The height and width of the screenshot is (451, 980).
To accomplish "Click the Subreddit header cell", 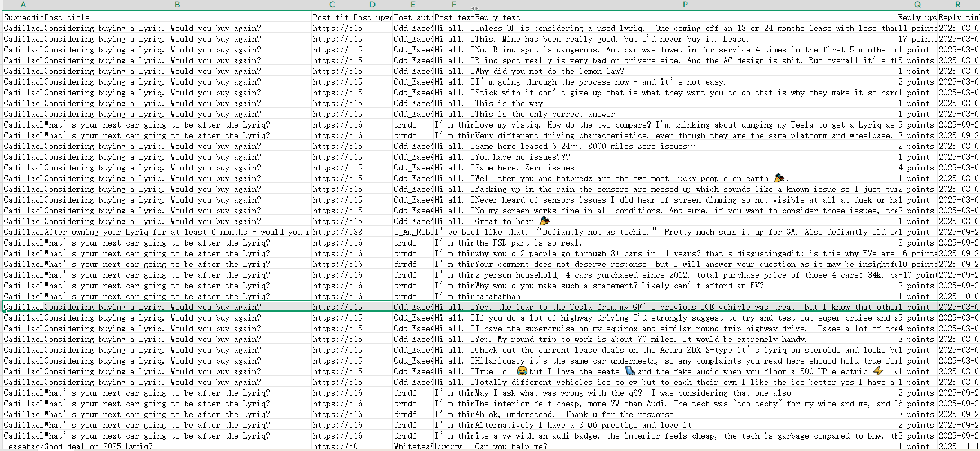I will (x=23, y=17).
